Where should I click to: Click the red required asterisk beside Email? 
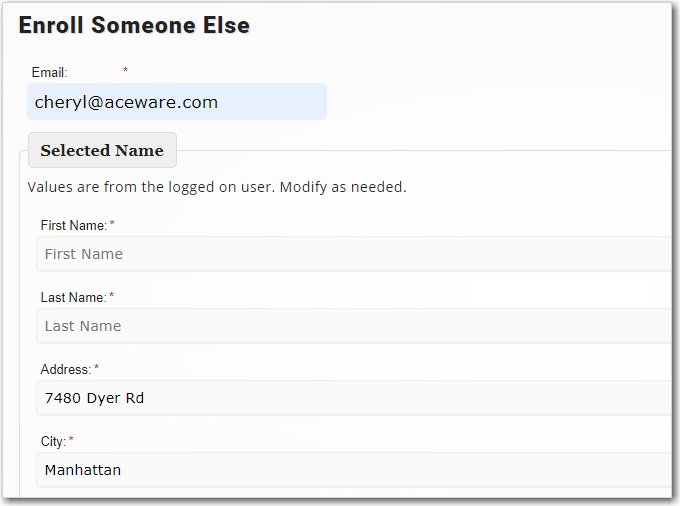tap(126, 70)
